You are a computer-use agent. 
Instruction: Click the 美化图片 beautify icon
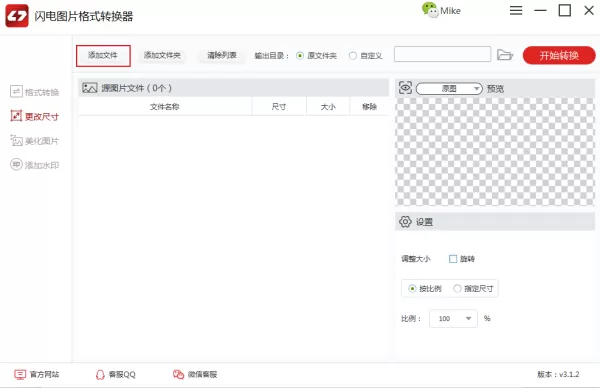(x=16, y=140)
